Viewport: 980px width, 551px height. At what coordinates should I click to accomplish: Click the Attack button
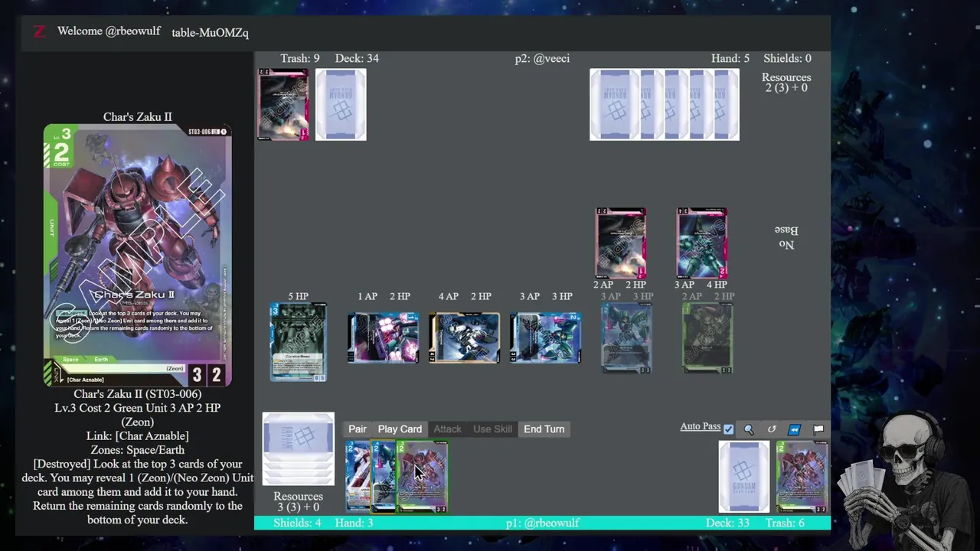coord(447,429)
